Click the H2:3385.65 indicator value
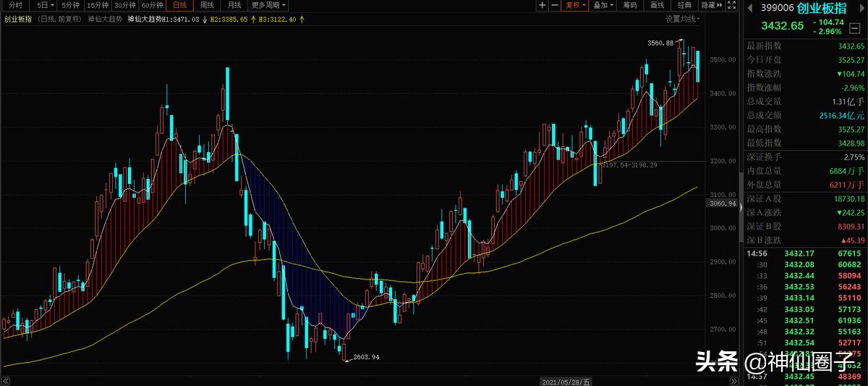868x386 pixels. point(228,20)
